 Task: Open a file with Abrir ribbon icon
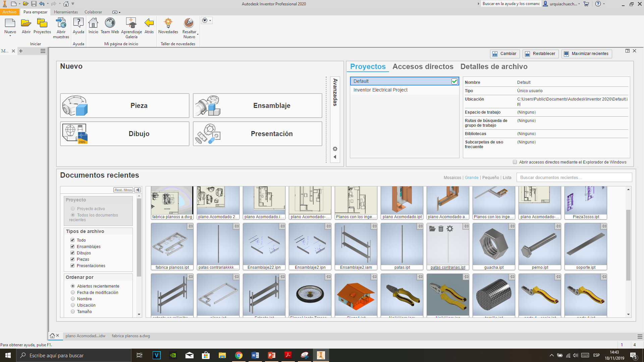coord(26,23)
